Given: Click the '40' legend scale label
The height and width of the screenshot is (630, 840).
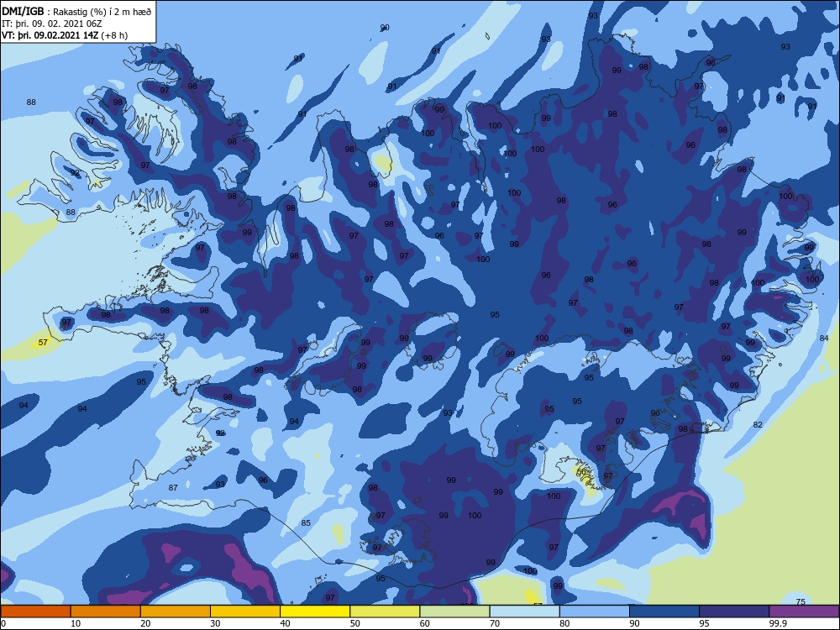Looking at the screenshot, I should 286,623.
